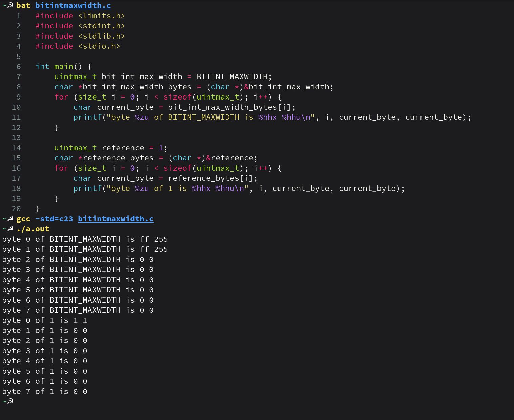Select the output line byte 0 of BITINT_MAXWIDTH
The width and height of the screenshot is (514, 420).
(85, 239)
